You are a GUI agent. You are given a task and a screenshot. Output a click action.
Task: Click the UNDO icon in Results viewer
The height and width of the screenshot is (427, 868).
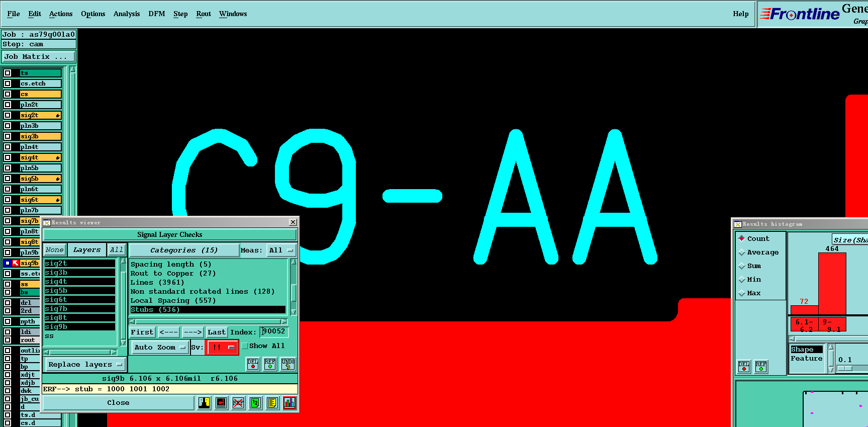pos(288,364)
